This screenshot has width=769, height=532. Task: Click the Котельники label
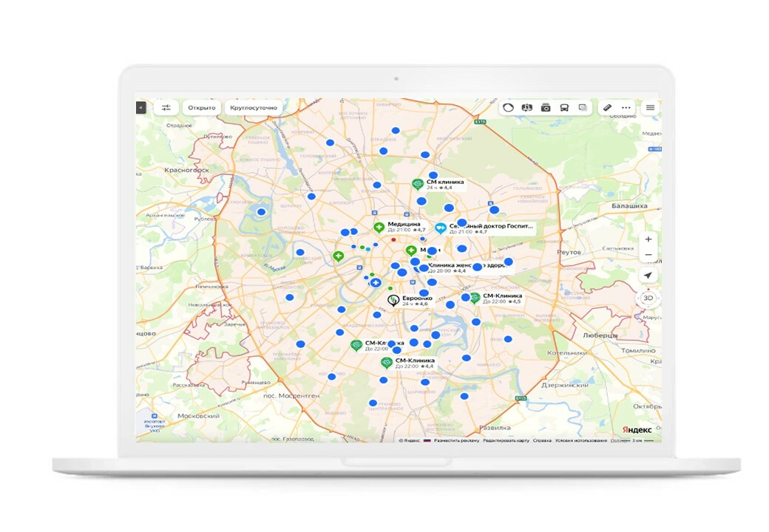tap(566, 352)
